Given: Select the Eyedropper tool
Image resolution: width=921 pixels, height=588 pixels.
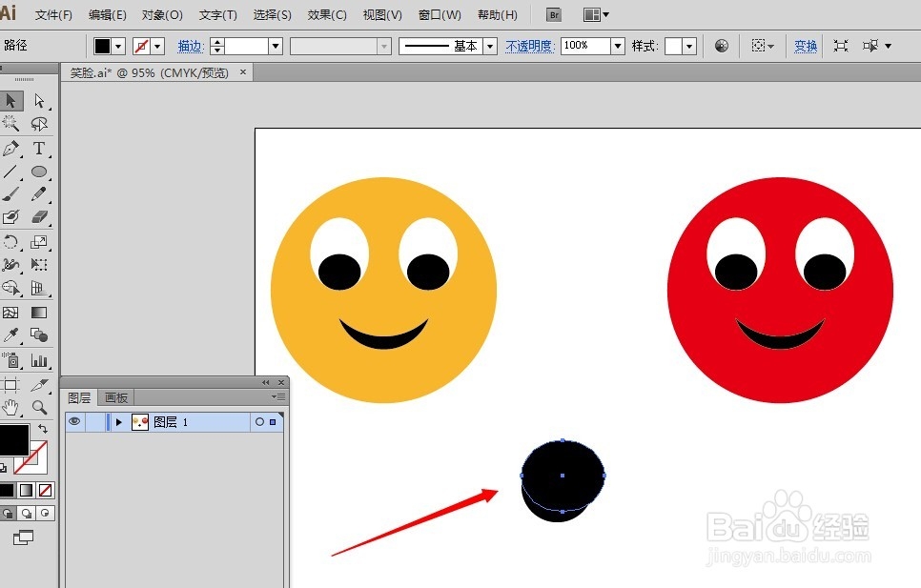Looking at the screenshot, I should coord(10,335).
